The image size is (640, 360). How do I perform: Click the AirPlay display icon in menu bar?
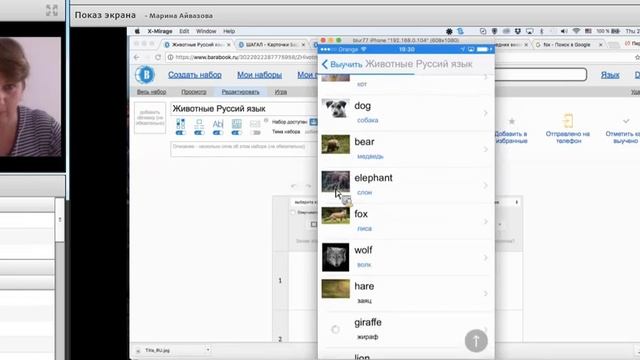tap(529, 31)
